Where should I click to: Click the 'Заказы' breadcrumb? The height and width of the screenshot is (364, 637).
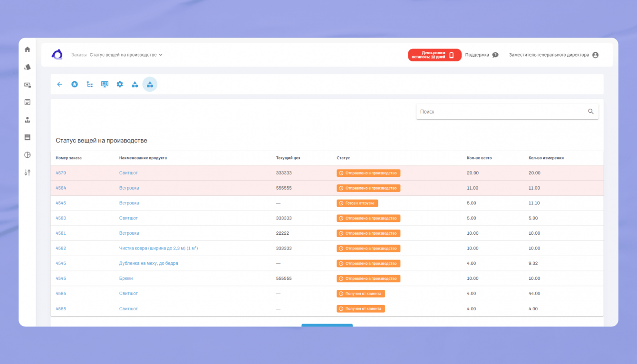coord(79,55)
